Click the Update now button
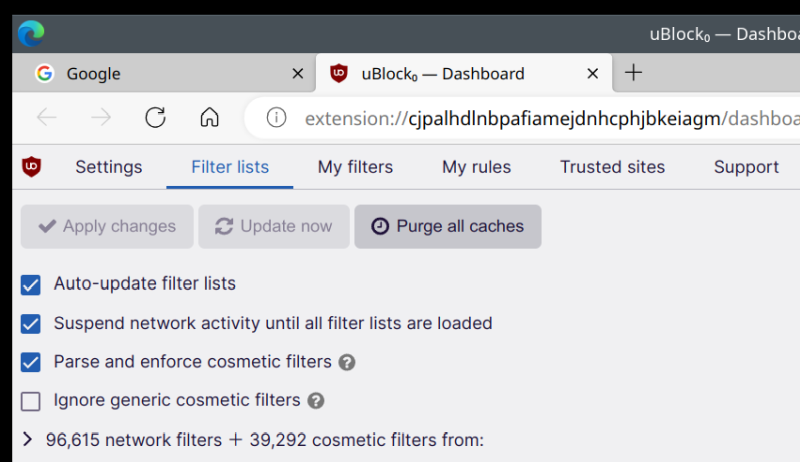The width and height of the screenshot is (800, 462). [274, 226]
